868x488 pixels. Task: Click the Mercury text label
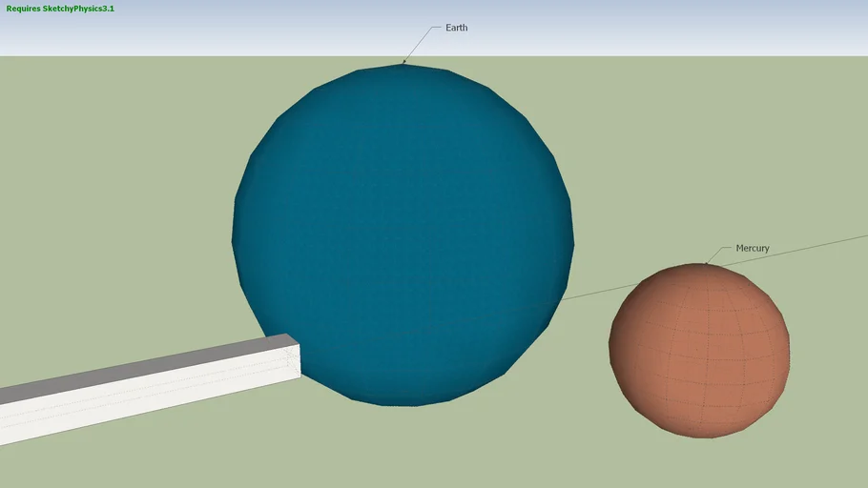[x=752, y=248]
